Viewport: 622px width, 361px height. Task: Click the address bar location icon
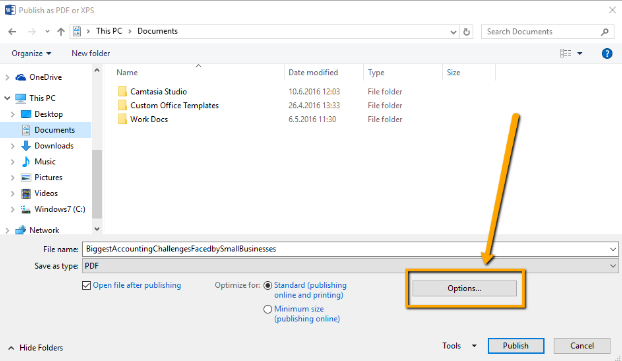(x=77, y=31)
